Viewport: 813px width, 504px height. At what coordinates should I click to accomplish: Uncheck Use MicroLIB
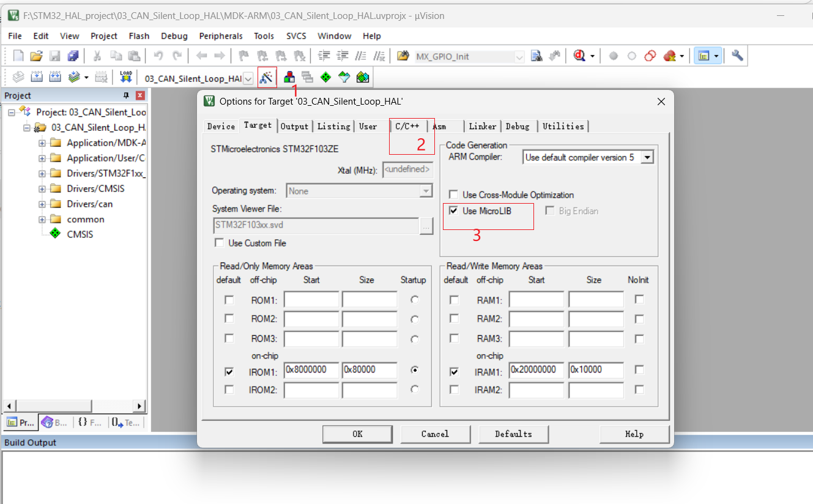coord(453,210)
